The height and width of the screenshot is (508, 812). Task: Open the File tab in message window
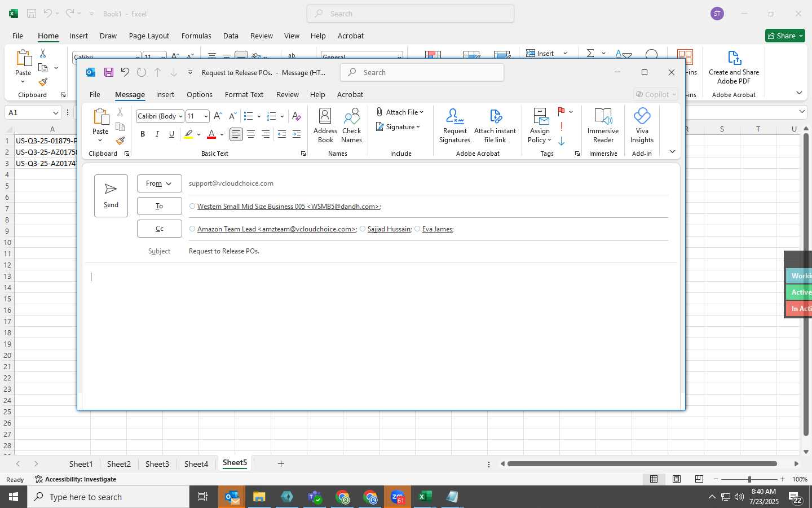coord(95,94)
